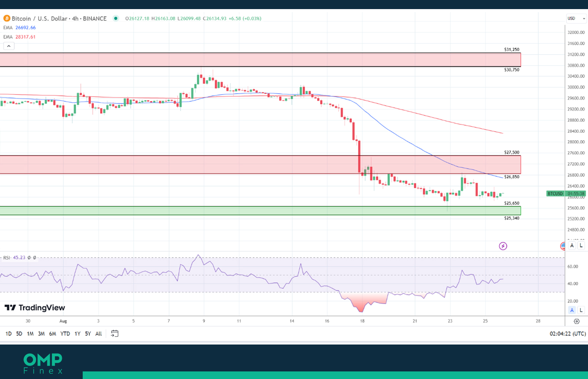Click the purple lightning event icon
This screenshot has height=379, width=588.
coord(503,246)
